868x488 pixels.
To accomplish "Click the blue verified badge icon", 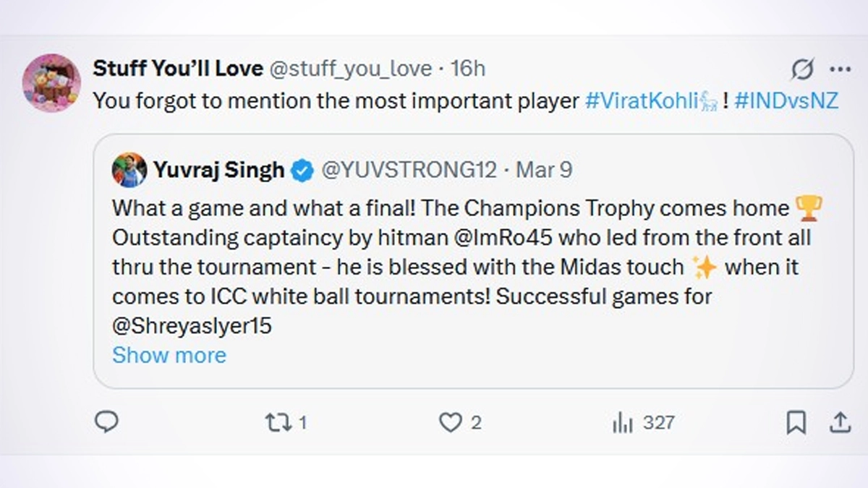I will tap(302, 171).
